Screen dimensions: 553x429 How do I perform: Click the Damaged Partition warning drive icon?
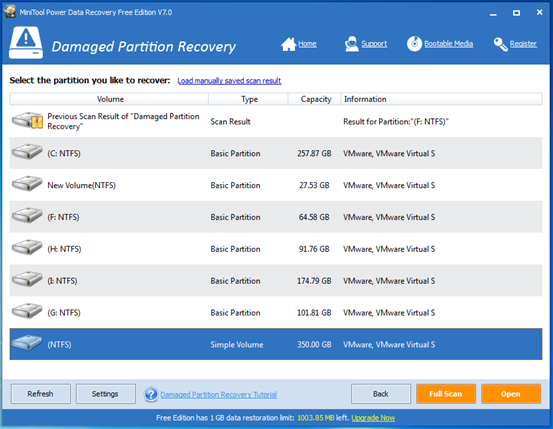coord(26,43)
